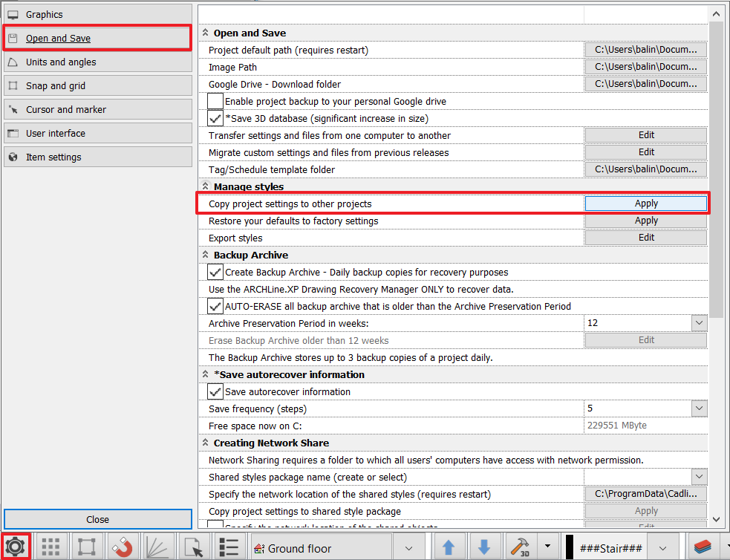Click the magnet snap icon

[123, 547]
